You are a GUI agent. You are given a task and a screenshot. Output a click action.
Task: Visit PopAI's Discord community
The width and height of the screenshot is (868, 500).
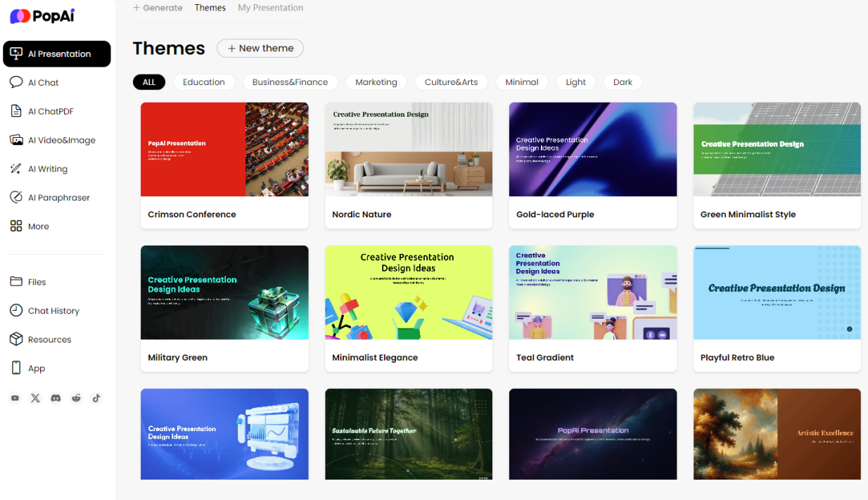pos(56,398)
